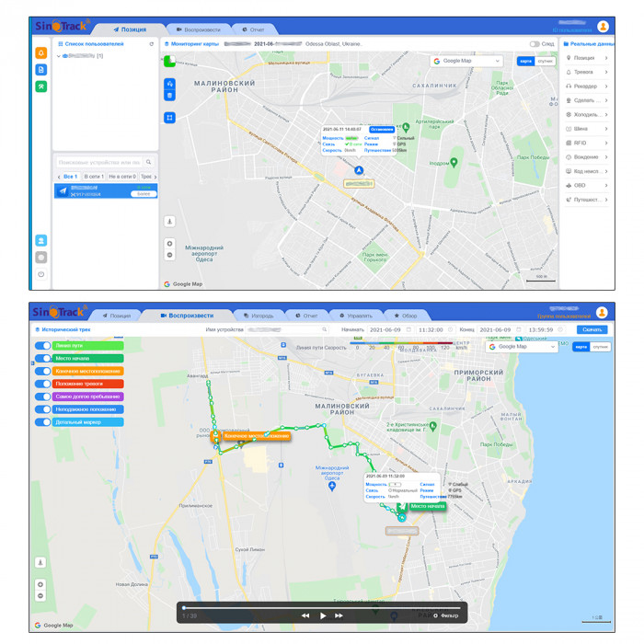
Task: Click the blue fullscreen frame icon
Action: point(169,118)
